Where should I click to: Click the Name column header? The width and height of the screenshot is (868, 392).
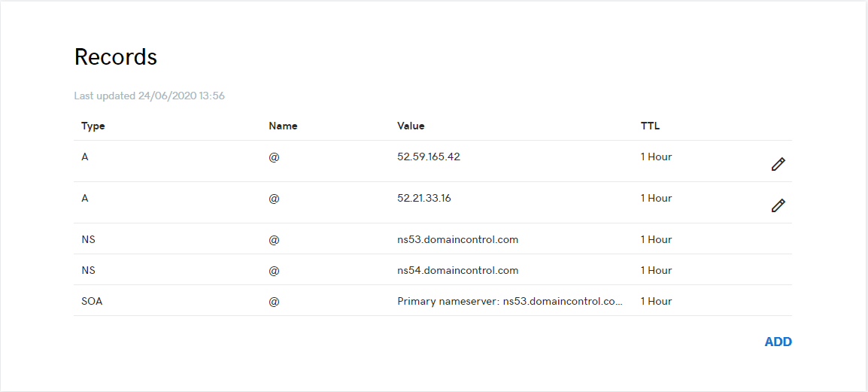283,126
